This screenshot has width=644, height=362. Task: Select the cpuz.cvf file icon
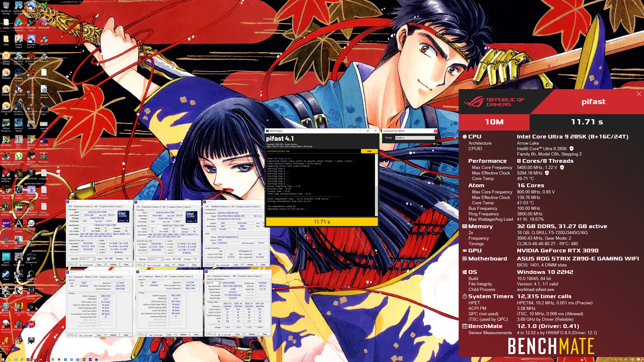coord(44,74)
